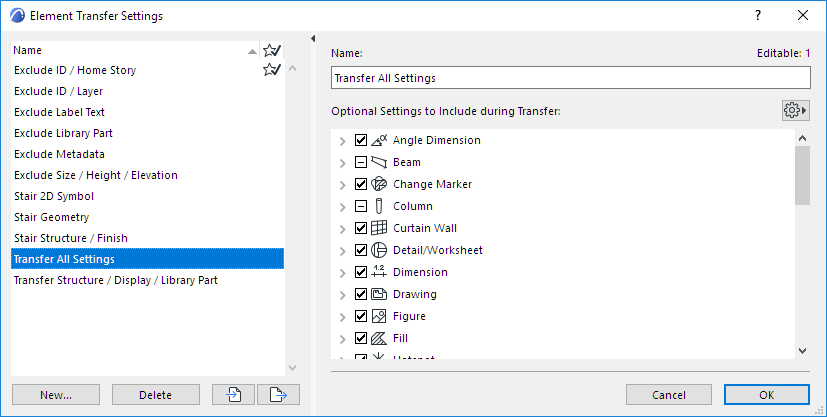The image size is (827, 417).
Task: Select Stair Geometry in the list
Action: 51,217
